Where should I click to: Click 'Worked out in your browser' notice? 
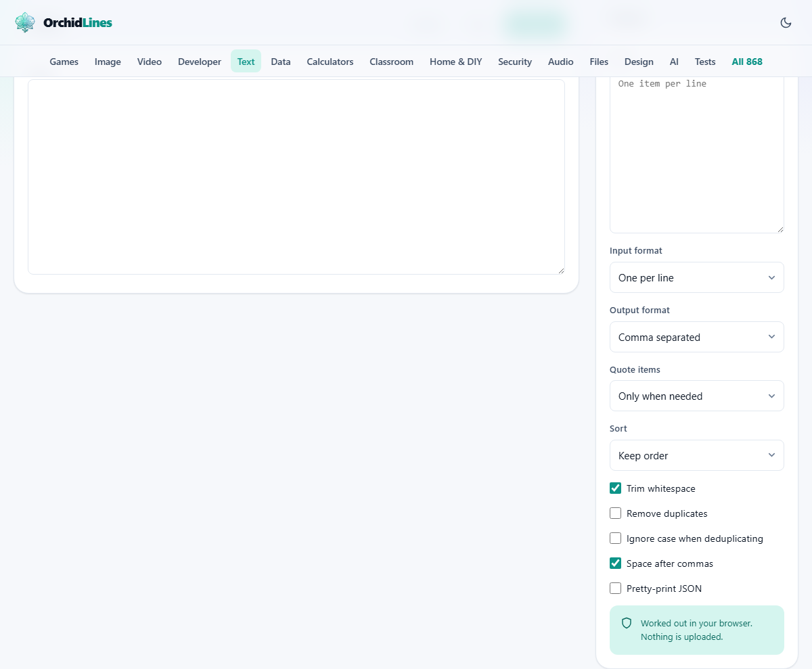697,630
